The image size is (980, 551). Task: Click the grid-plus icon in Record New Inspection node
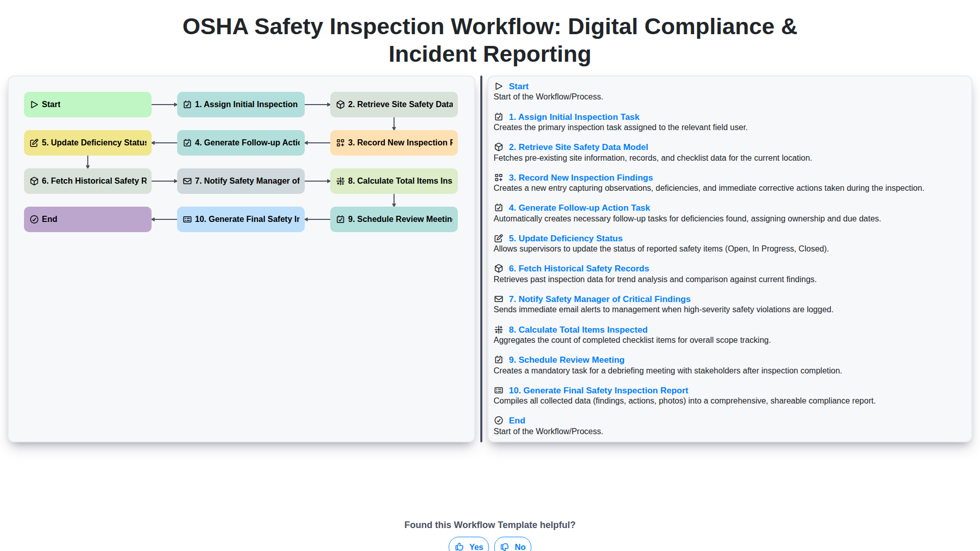[x=340, y=143]
